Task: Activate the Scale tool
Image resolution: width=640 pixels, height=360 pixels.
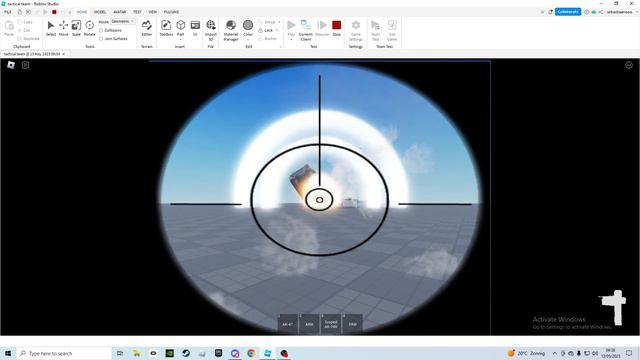Action: (76, 29)
